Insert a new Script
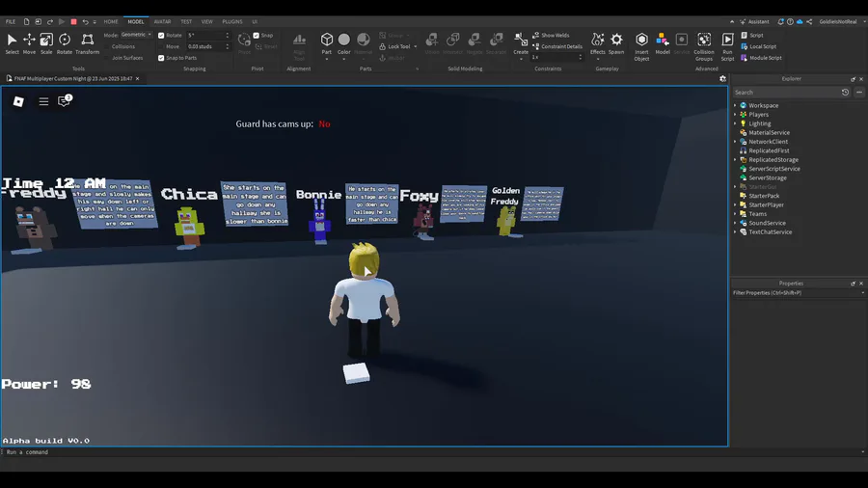This screenshot has height=488, width=868. click(x=751, y=35)
